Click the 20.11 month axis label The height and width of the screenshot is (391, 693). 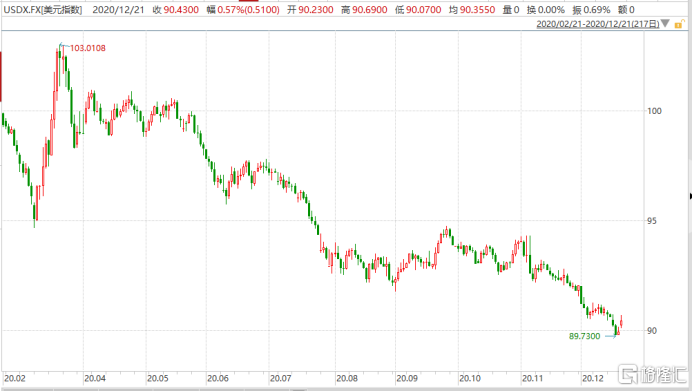pos(533,379)
